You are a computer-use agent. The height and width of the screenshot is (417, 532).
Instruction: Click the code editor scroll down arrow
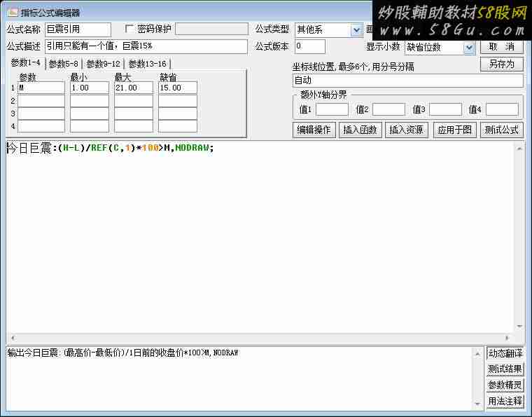519,327
